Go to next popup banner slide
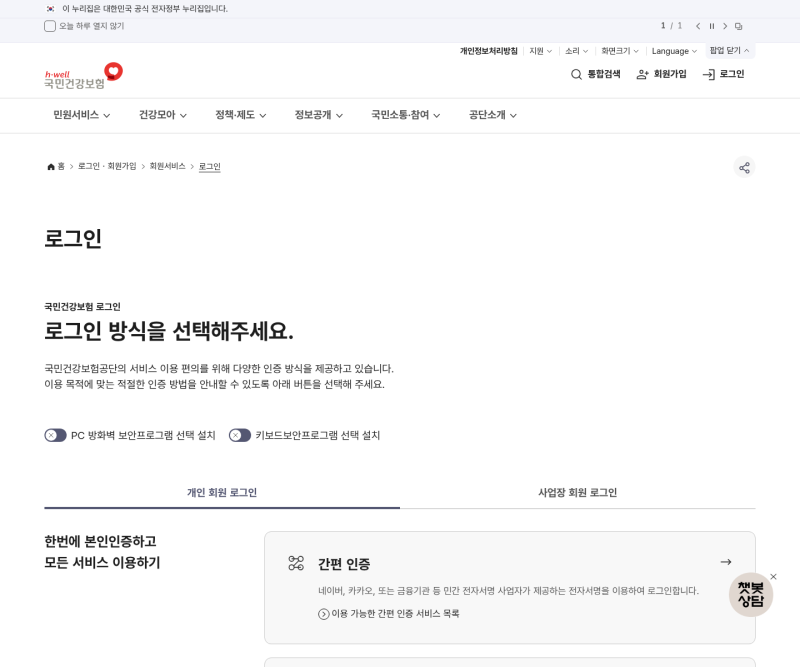Image resolution: width=800 pixels, height=667 pixels. pyautogui.click(x=725, y=26)
